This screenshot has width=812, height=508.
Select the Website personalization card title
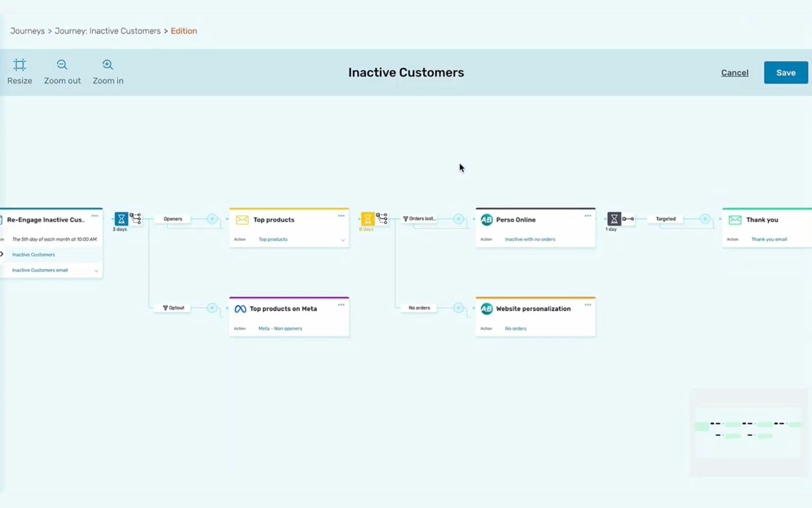pos(533,309)
